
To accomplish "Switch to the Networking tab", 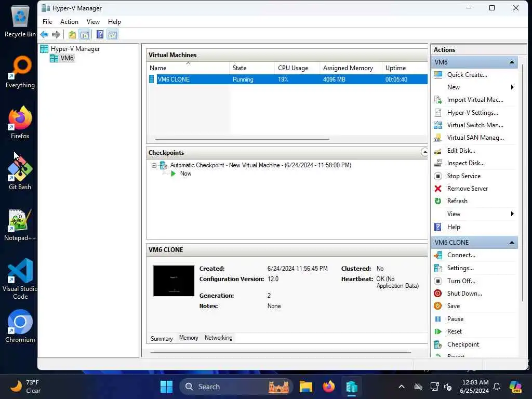I will tap(219, 338).
